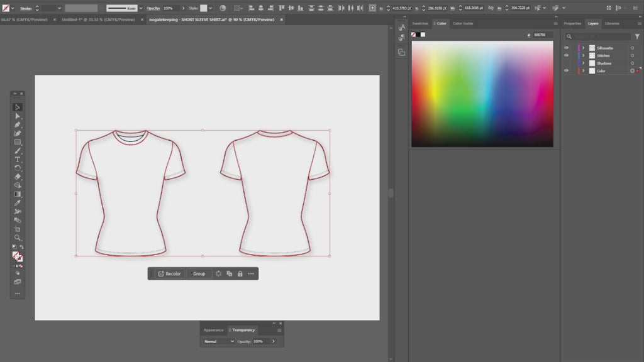Select the Pen tool
The width and height of the screenshot is (644, 362).
[x=18, y=126]
